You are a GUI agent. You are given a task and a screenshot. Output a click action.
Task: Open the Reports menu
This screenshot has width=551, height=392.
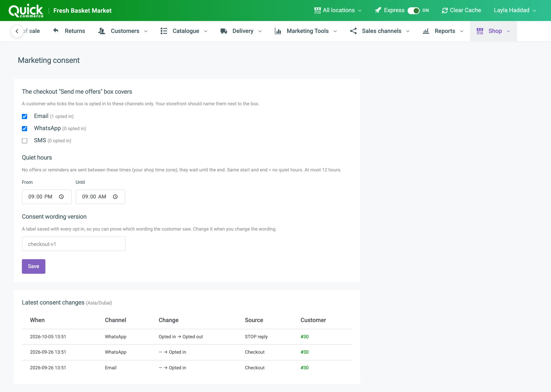[443, 31]
